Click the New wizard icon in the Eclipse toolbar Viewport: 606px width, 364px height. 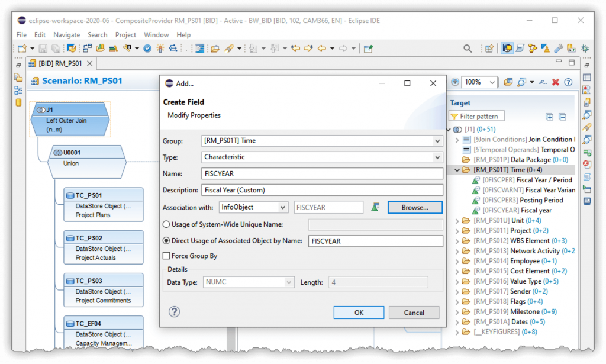(22, 49)
